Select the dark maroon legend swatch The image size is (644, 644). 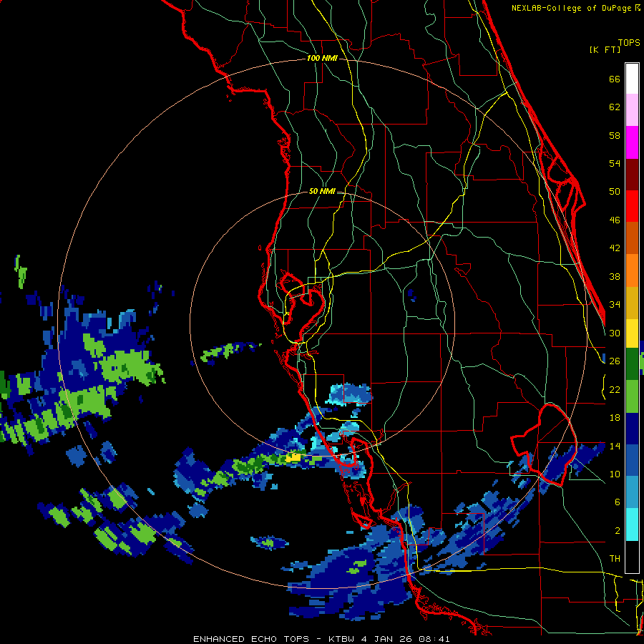[x=632, y=175]
